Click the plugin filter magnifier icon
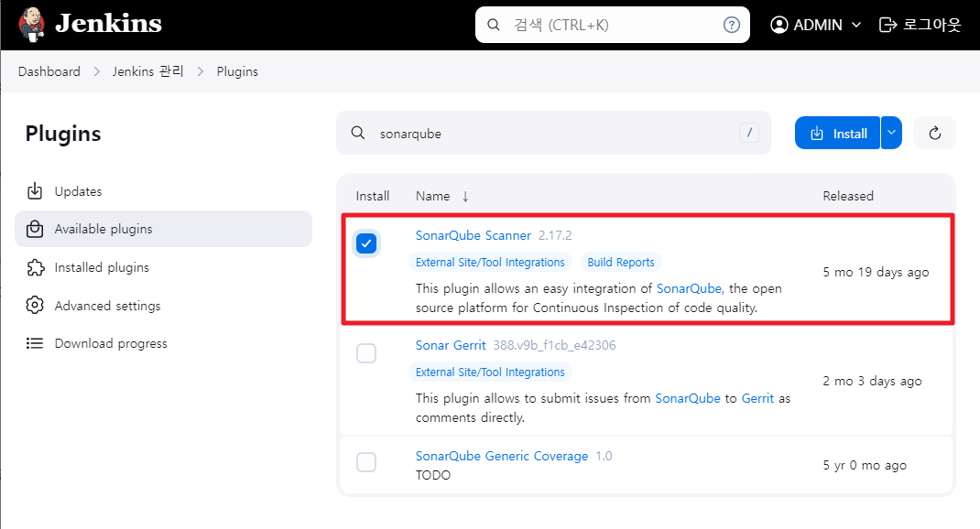The width and height of the screenshot is (980, 529). (x=357, y=133)
